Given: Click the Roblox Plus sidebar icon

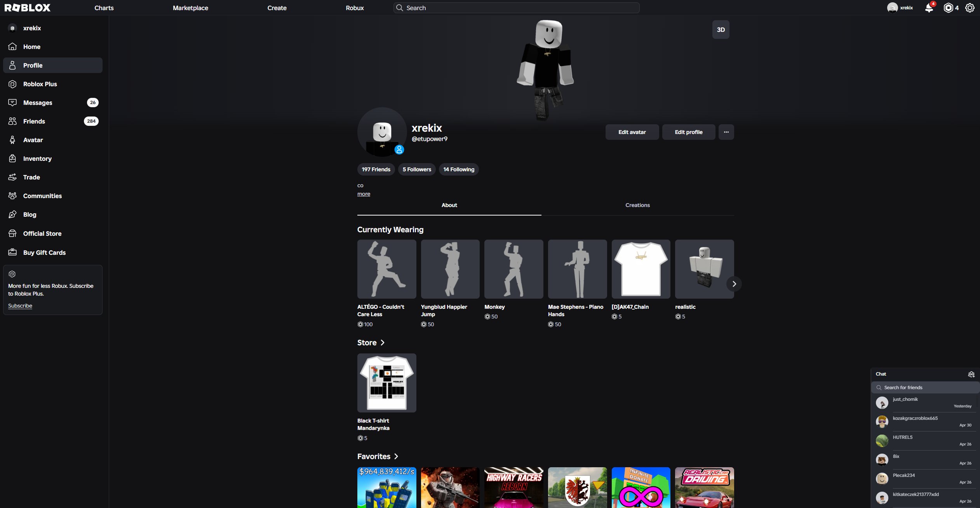Looking at the screenshot, I should click(12, 84).
